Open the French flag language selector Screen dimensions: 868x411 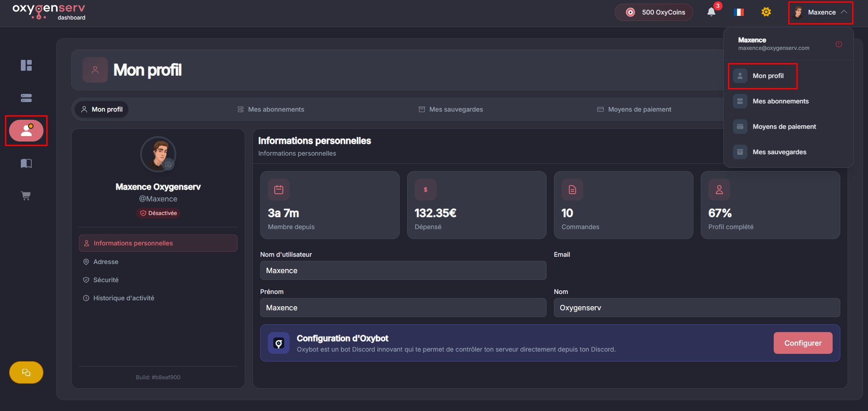(739, 12)
